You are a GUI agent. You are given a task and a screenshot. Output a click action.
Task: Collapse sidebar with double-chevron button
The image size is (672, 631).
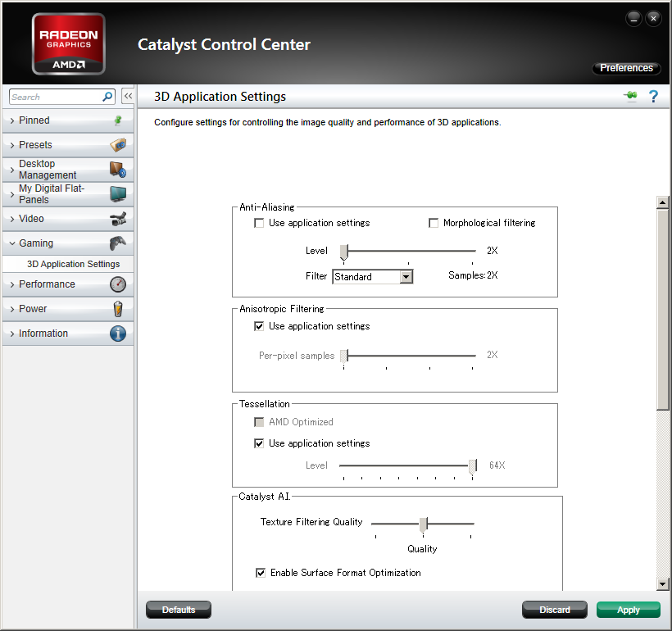click(128, 97)
